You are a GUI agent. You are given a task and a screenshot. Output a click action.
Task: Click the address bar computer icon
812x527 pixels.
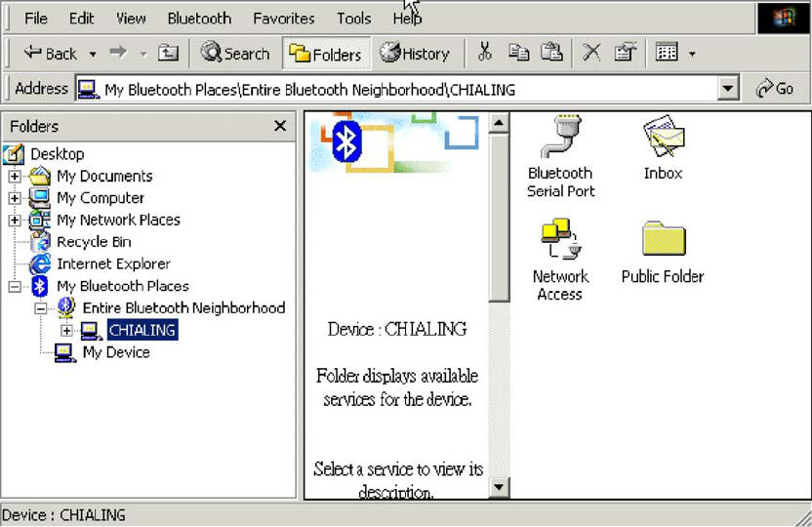pos(88,90)
